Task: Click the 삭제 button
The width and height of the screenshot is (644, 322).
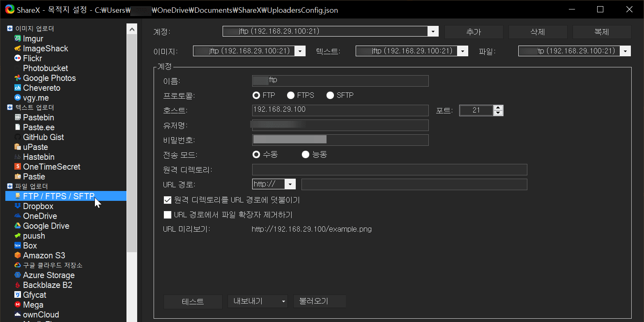Action: coord(538,32)
